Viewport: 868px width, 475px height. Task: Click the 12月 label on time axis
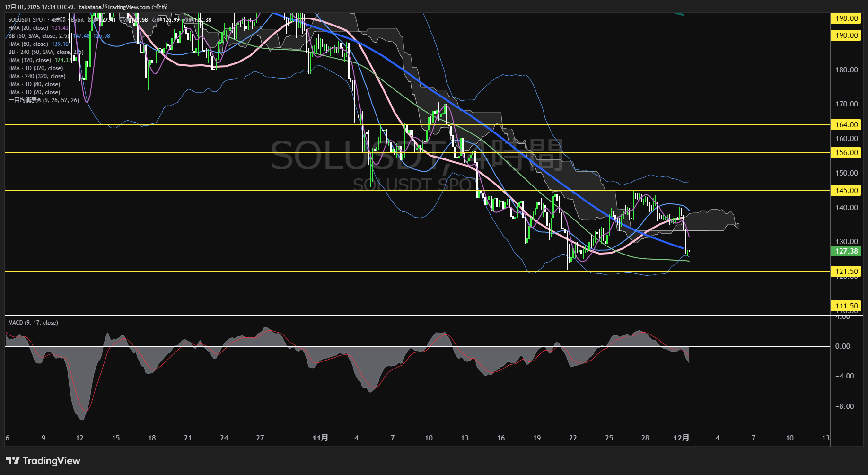681,438
